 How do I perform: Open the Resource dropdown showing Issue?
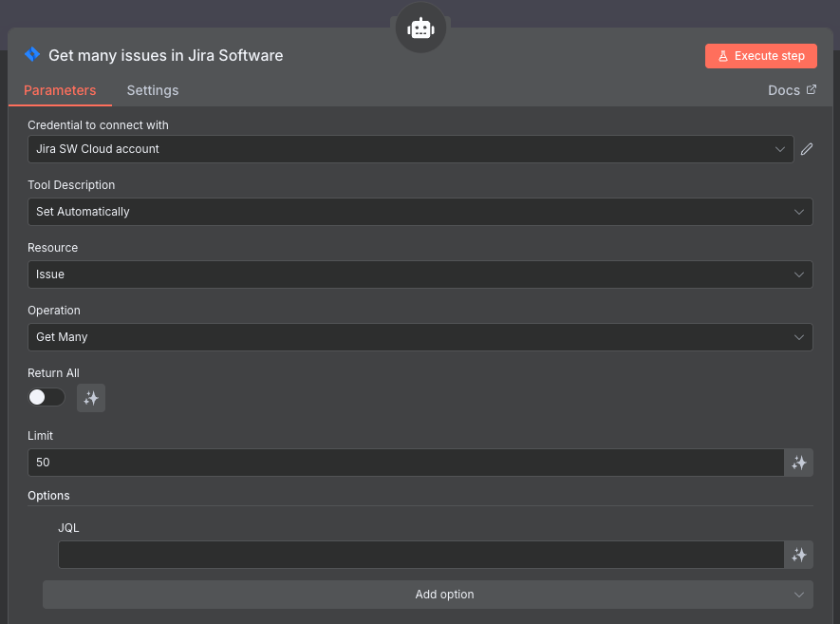coord(420,274)
